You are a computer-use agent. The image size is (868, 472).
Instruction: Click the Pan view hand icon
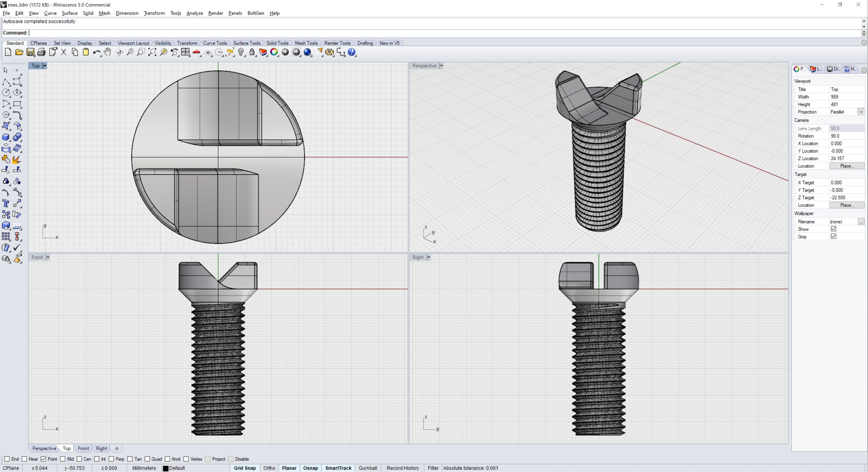click(108, 52)
